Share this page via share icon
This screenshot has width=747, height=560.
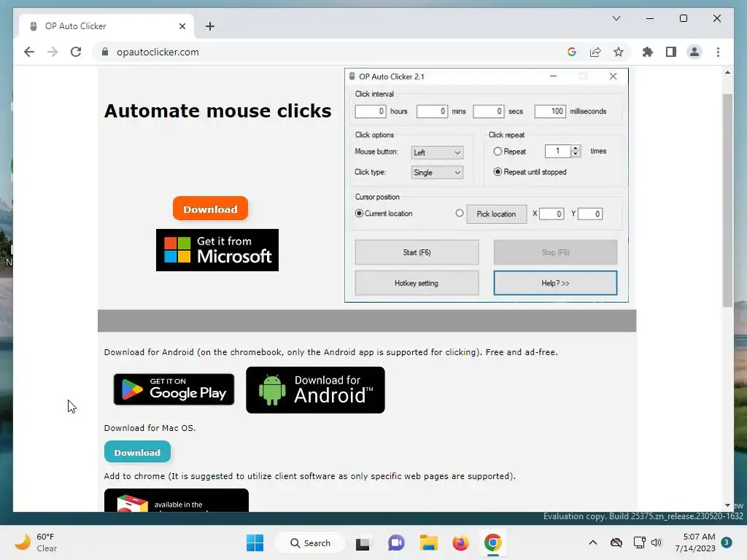[x=595, y=52]
